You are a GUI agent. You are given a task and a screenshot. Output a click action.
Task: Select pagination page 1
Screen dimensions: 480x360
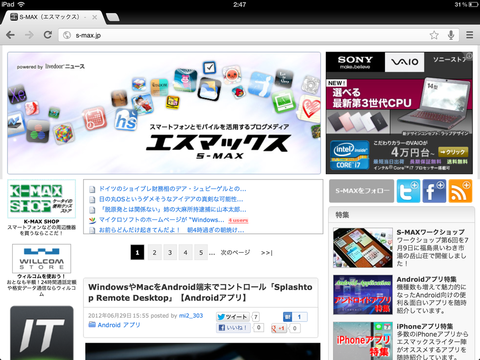click(x=137, y=252)
